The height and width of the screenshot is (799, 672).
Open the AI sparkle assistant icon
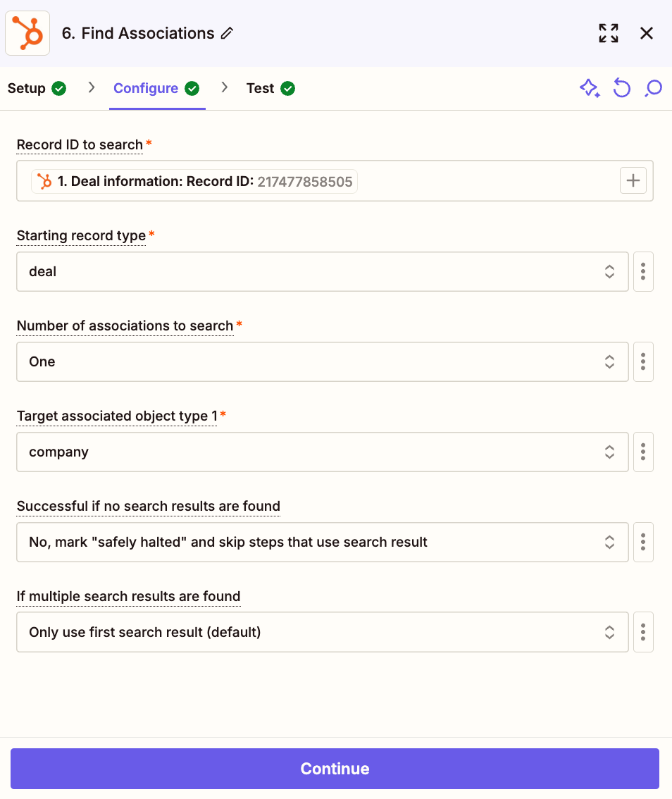[x=590, y=88]
